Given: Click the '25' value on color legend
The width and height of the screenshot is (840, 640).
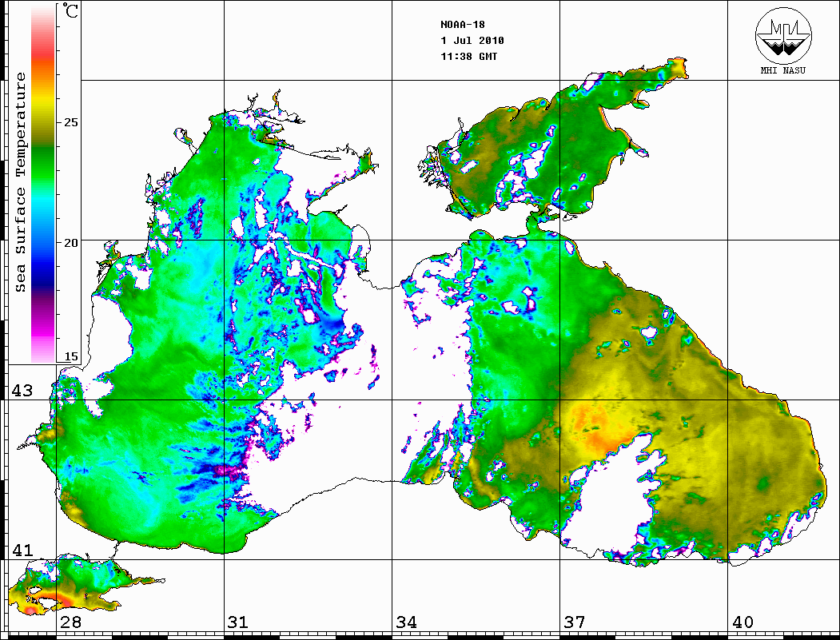Looking at the screenshot, I should tap(70, 122).
